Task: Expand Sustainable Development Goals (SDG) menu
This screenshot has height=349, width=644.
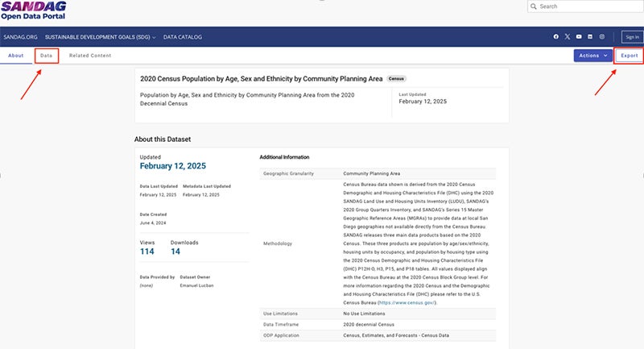Action: pyautogui.click(x=100, y=37)
